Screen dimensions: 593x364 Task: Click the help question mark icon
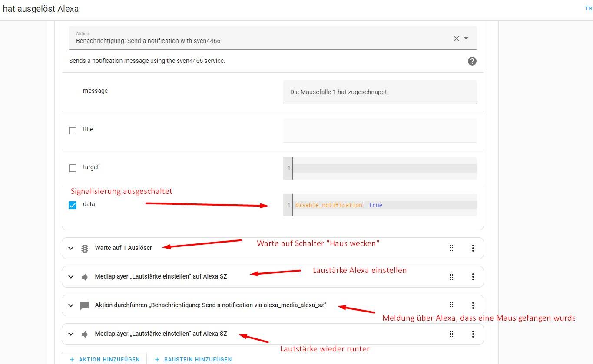coord(472,61)
